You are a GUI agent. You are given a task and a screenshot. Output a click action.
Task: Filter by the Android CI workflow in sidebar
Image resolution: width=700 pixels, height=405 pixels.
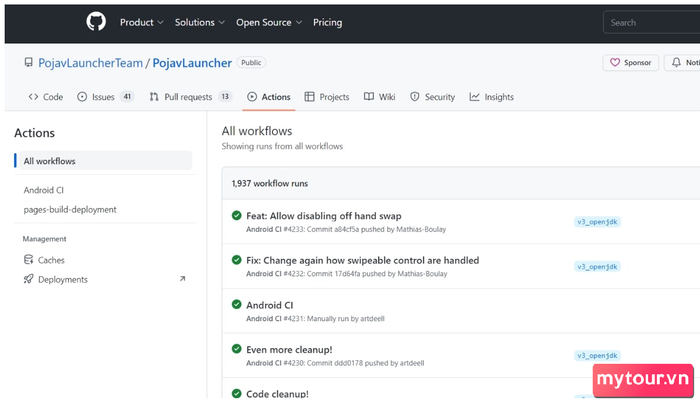[x=44, y=190]
